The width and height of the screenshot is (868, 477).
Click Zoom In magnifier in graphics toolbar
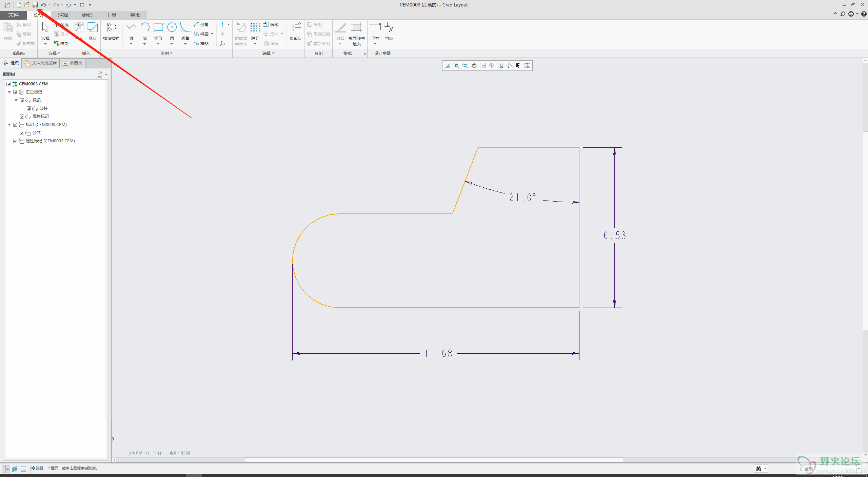pyautogui.click(x=456, y=66)
